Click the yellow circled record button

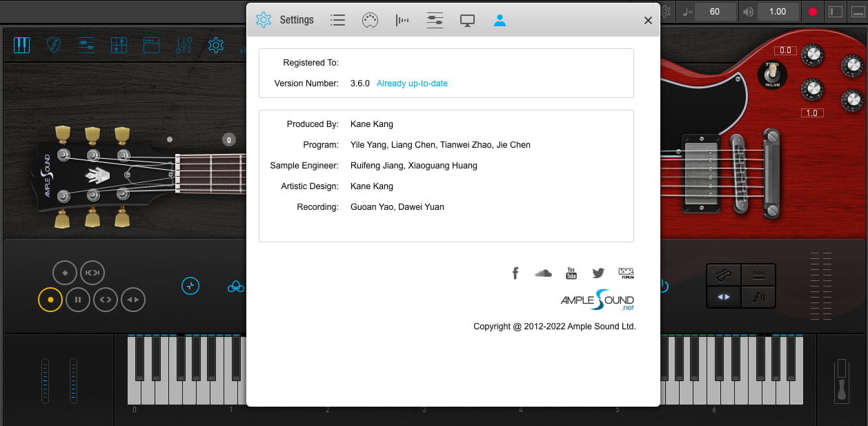coord(50,300)
